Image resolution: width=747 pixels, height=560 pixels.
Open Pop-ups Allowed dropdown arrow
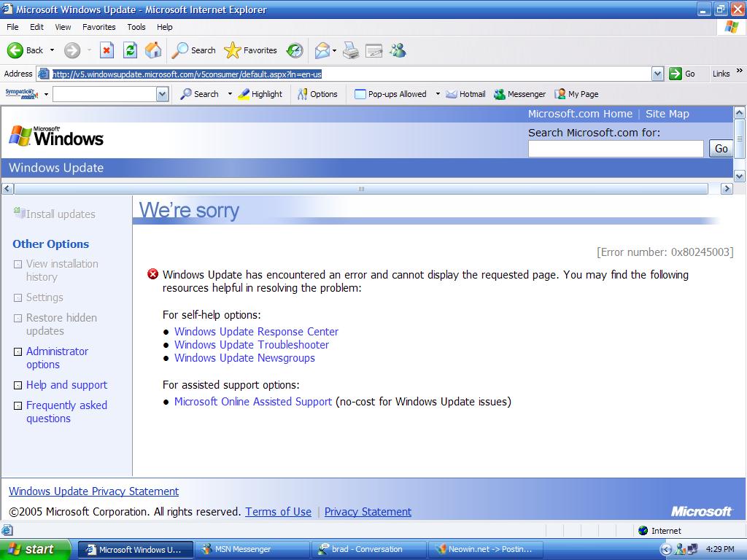[438, 94]
